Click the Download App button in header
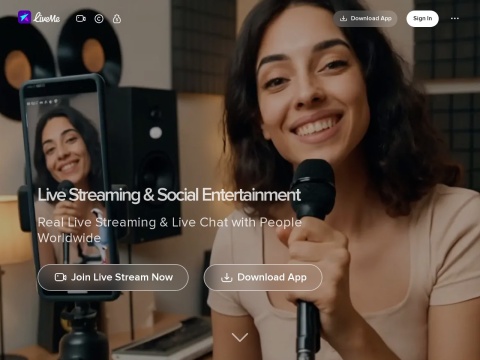The height and width of the screenshot is (360, 480). [365, 18]
